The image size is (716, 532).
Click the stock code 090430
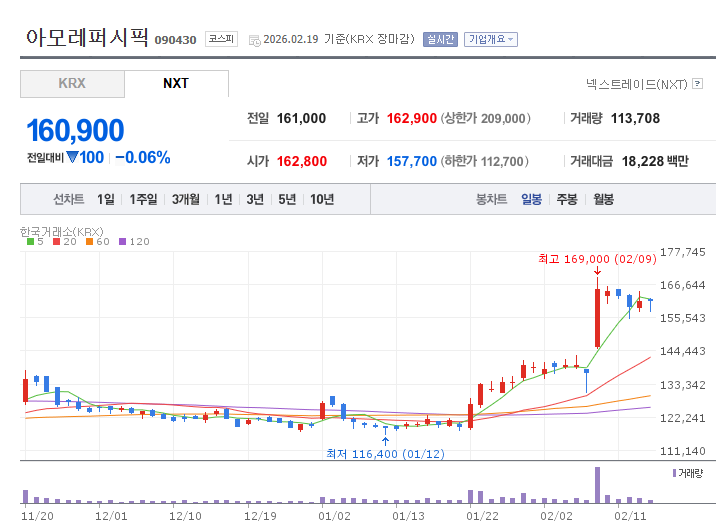tap(175, 40)
